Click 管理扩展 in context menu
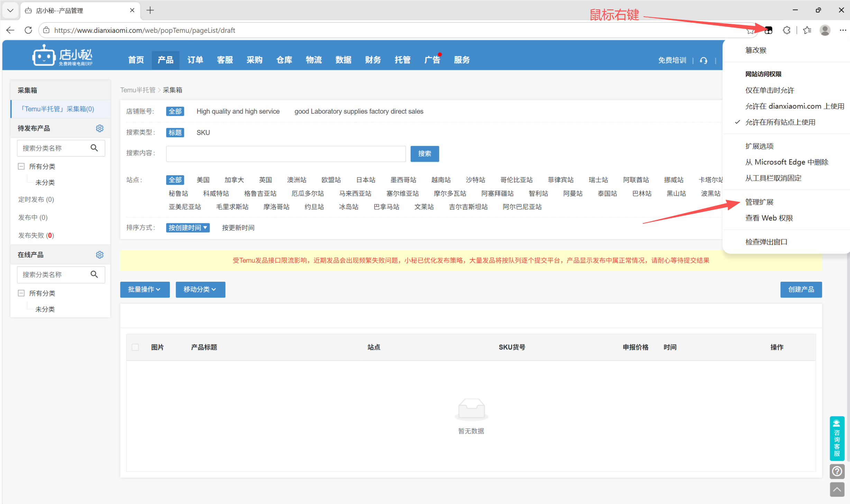This screenshot has height=504, width=850. (x=759, y=202)
